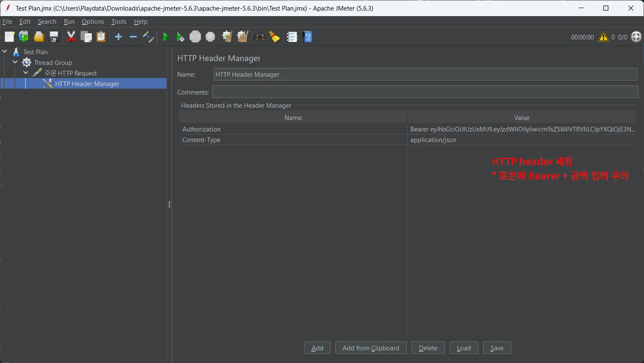The width and height of the screenshot is (644, 363).
Task: Select HTTP Header Manager tree item
Action: coord(87,84)
